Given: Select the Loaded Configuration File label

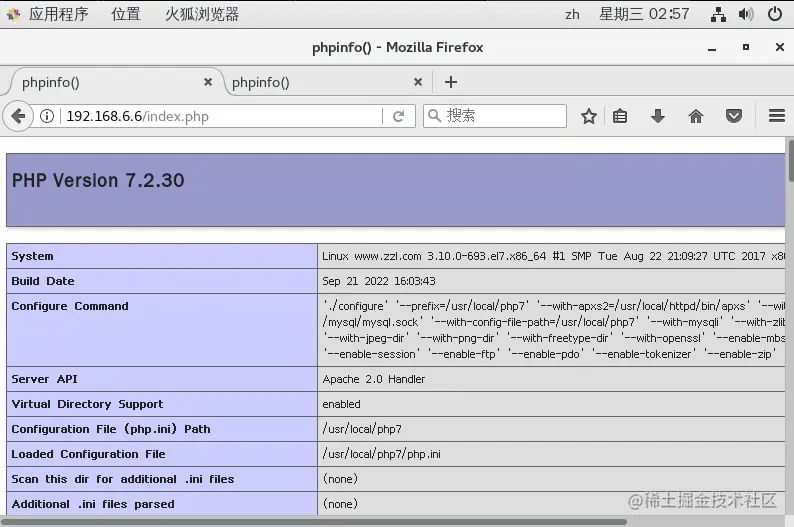Looking at the screenshot, I should (89, 454).
